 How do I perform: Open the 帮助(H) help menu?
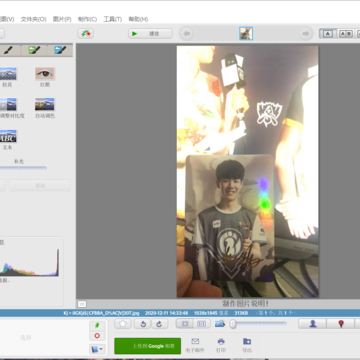[138, 19]
